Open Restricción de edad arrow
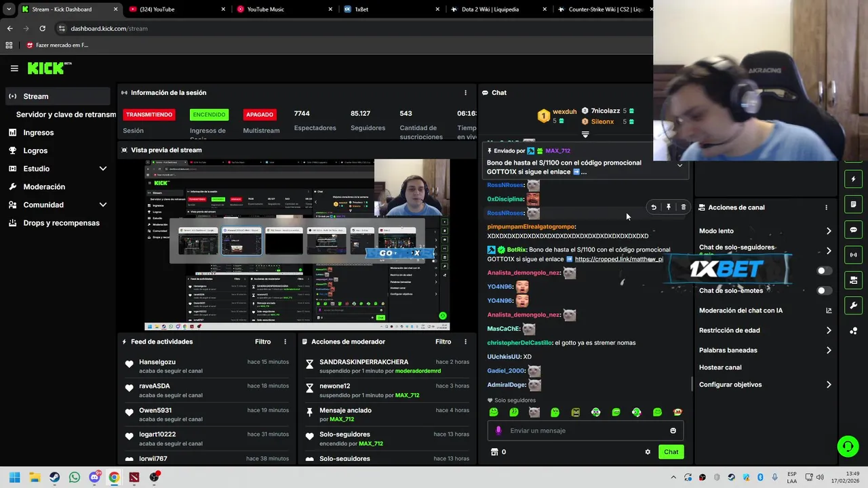The width and height of the screenshot is (868, 488). tap(829, 331)
